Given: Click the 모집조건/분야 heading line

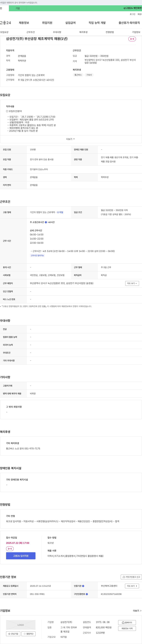Looking at the screenshot, I should pyautogui.click(x=14, y=111).
